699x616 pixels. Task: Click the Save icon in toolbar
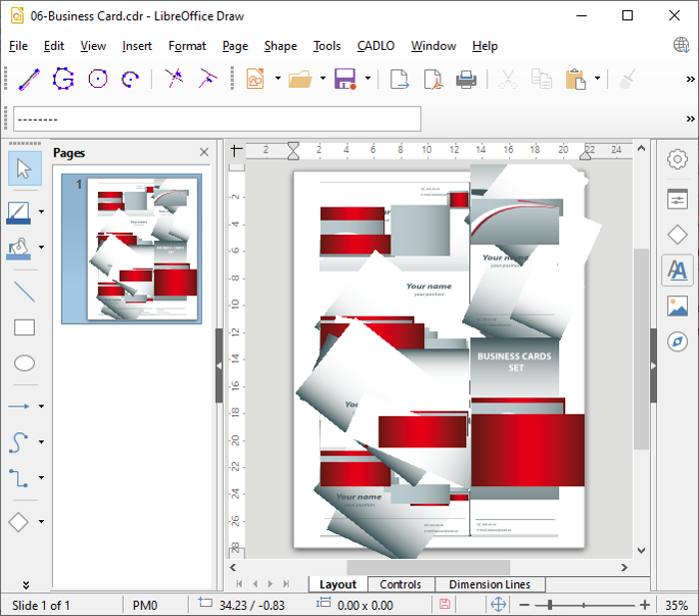coord(346,79)
